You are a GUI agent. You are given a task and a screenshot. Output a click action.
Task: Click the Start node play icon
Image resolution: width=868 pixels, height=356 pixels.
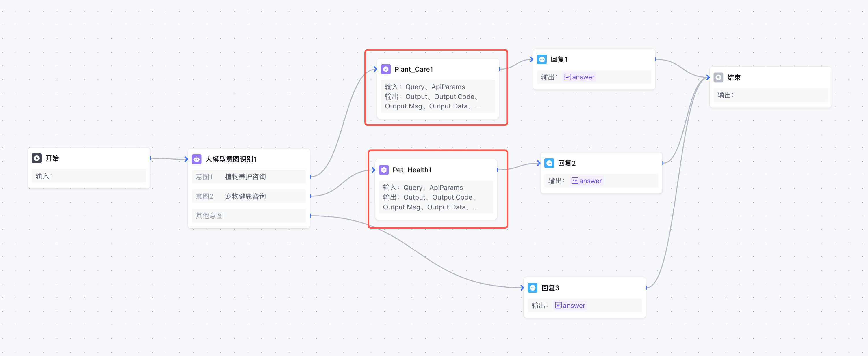36,158
